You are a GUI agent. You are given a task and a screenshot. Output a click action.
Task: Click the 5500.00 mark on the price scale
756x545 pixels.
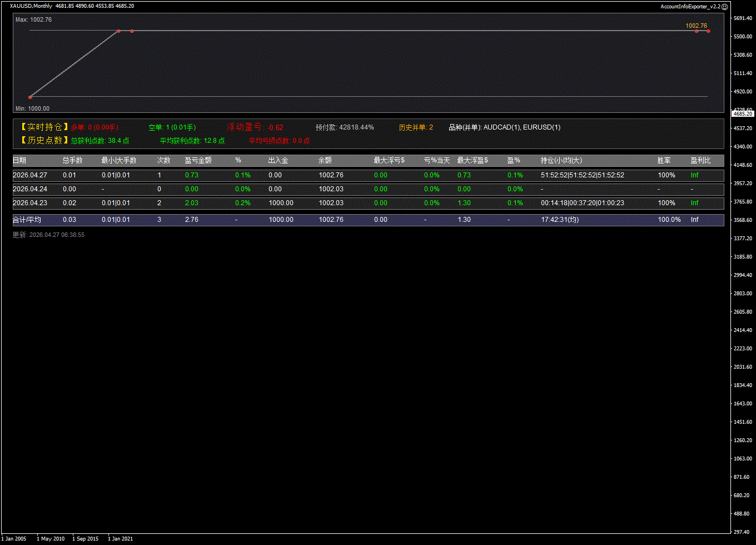point(742,37)
